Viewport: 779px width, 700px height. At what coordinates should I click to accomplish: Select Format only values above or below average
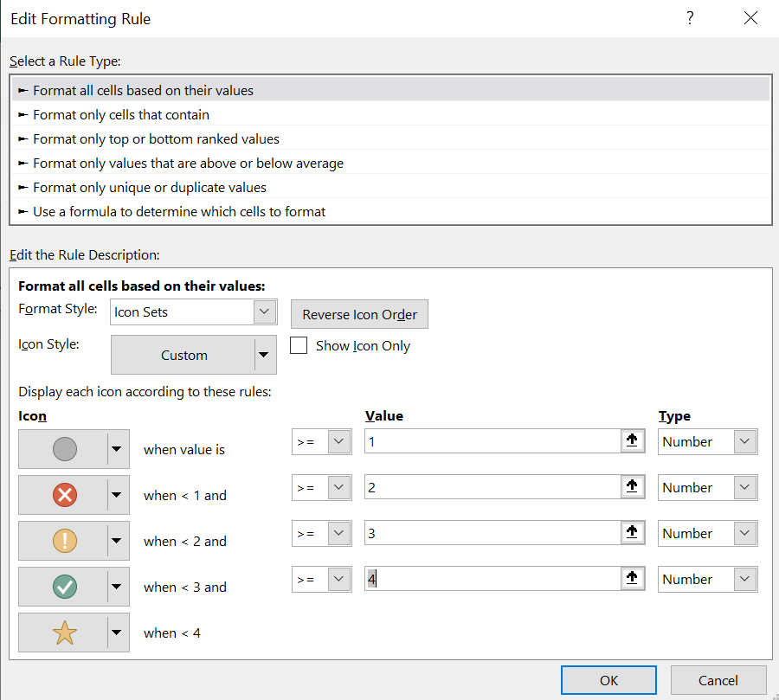(390, 164)
